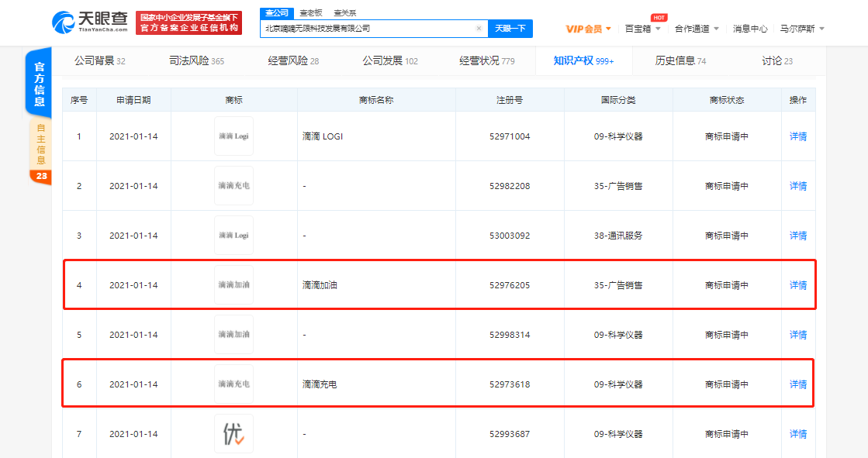Click the 38-通讯服务 classification cell

tap(617, 236)
